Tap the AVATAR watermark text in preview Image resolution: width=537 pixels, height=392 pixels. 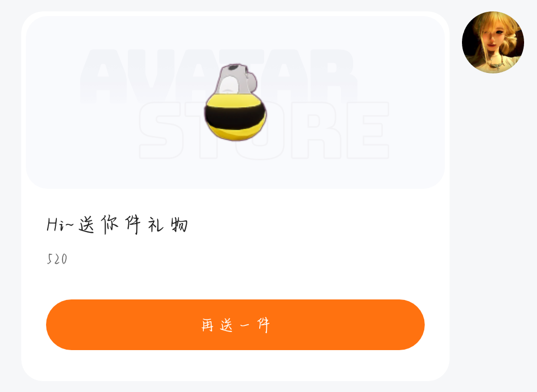pos(219,76)
